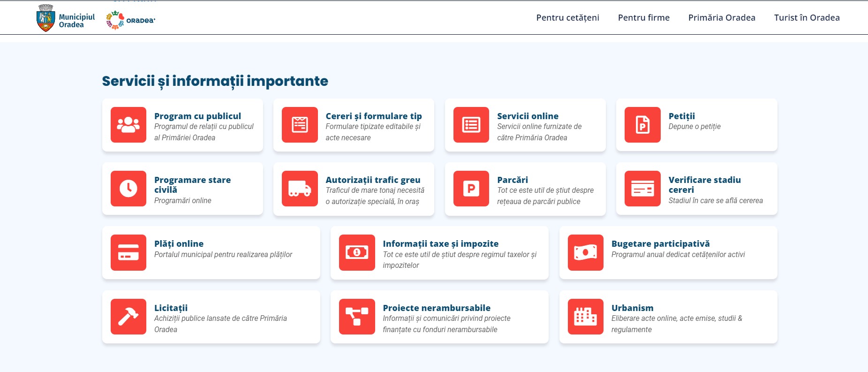Go to Primăria Oradea menu item
Image resolution: width=868 pixels, height=372 pixels.
coord(721,18)
